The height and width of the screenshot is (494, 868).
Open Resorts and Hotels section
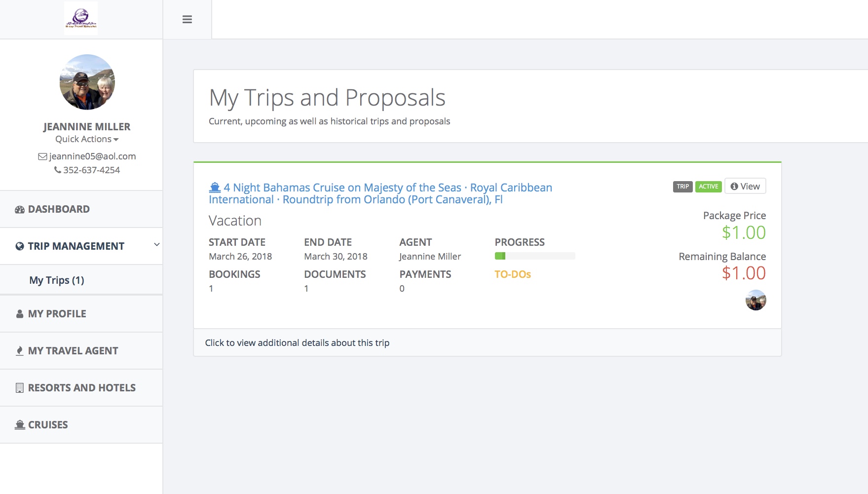[81, 388]
